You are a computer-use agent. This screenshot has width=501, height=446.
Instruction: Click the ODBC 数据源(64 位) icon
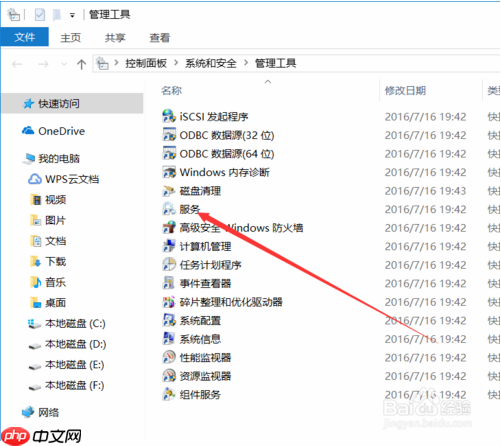click(x=169, y=153)
